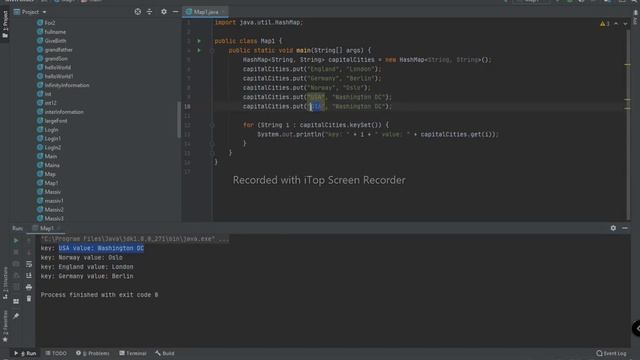Collapse the for loop fold marker
The width and height of the screenshot is (640, 360).
(x=212, y=125)
